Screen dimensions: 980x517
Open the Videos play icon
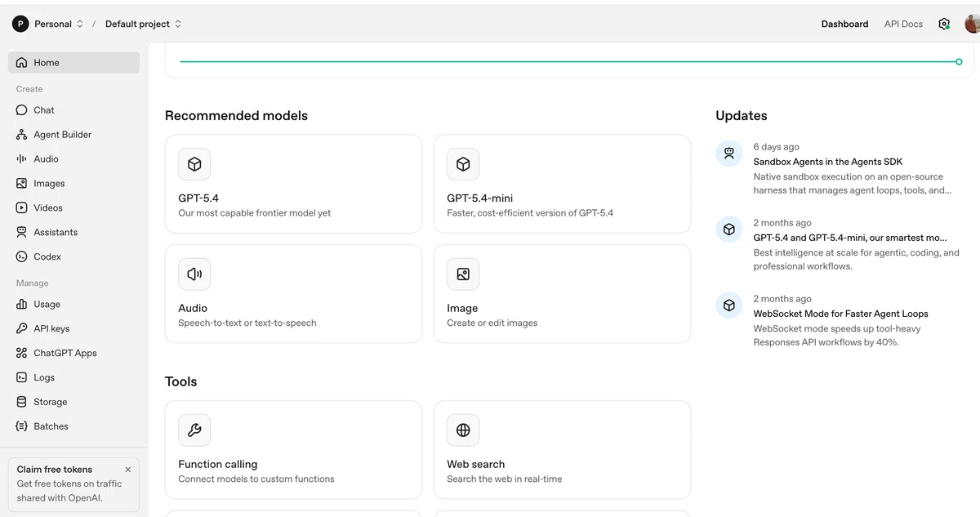22,208
